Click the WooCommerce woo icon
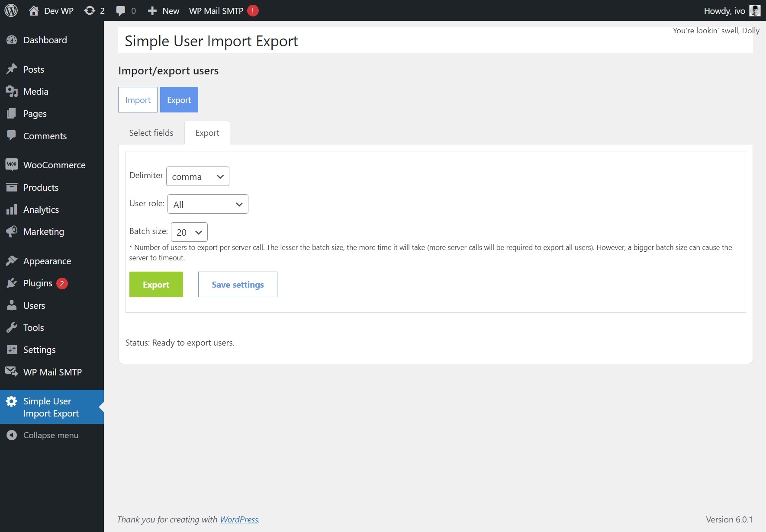This screenshot has height=532, width=766. point(12,164)
